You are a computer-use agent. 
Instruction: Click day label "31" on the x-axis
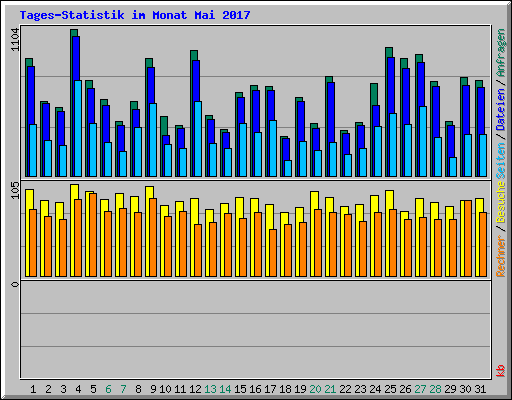pyautogui.click(x=480, y=389)
